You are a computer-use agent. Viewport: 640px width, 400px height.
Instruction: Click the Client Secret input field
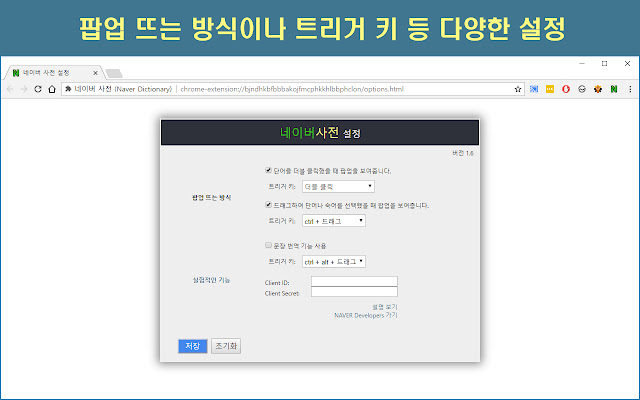[x=354, y=291]
